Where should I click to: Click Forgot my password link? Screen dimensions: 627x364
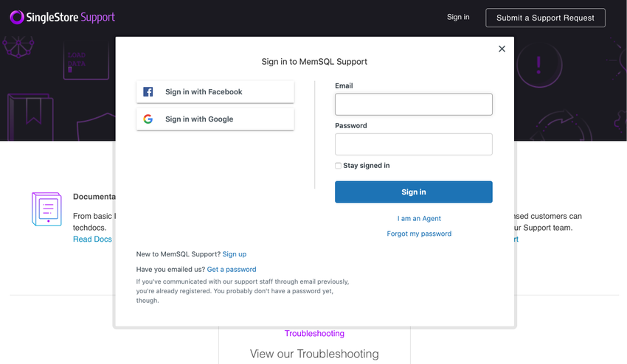(419, 234)
